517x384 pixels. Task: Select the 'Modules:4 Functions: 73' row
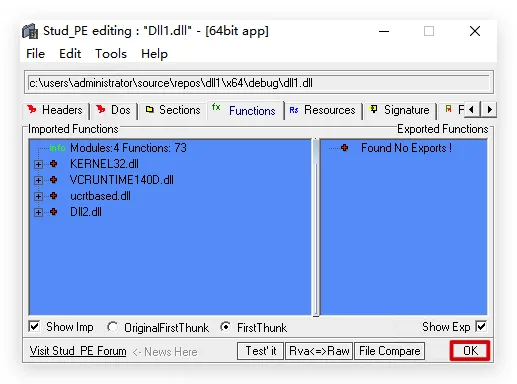pyautogui.click(x=128, y=148)
